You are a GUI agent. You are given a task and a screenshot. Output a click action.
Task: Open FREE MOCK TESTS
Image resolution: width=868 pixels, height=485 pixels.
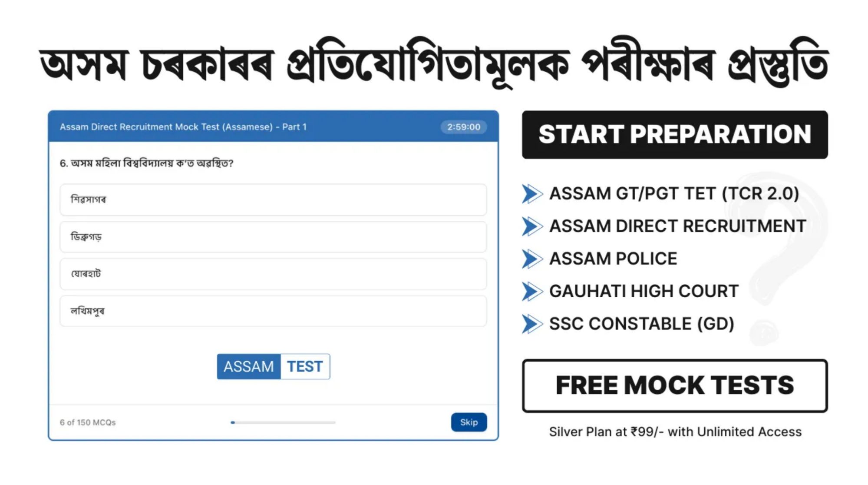tap(675, 385)
